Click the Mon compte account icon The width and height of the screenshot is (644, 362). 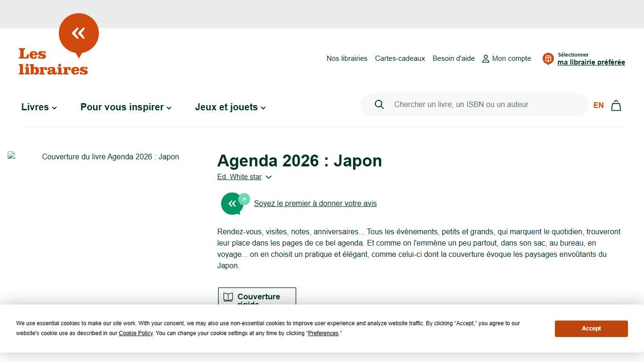tap(486, 58)
